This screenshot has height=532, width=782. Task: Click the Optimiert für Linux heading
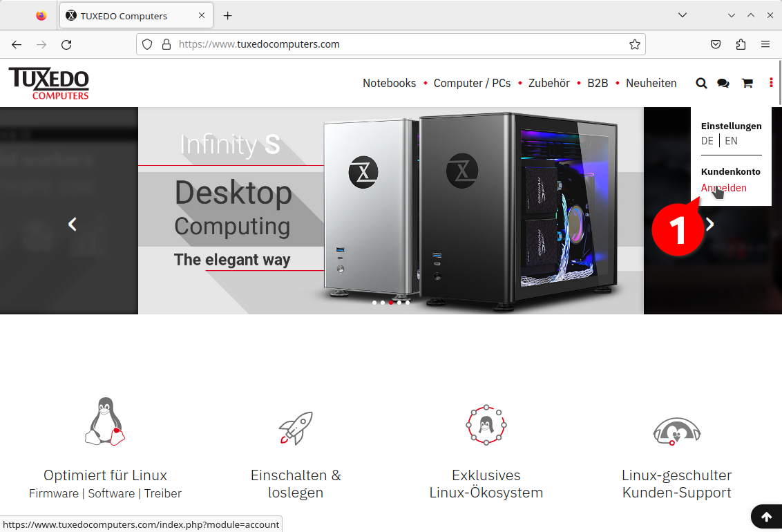tap(105, 475)
